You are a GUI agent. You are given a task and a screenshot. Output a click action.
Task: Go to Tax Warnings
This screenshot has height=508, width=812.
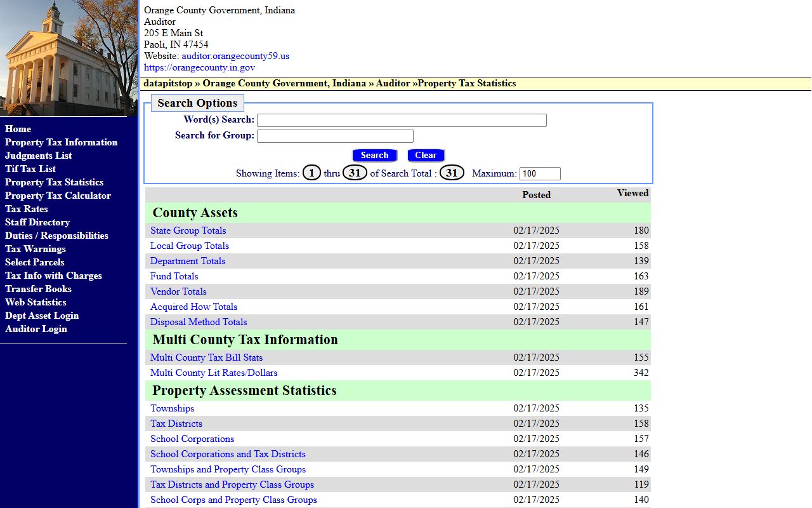click(x=36, y=249)
